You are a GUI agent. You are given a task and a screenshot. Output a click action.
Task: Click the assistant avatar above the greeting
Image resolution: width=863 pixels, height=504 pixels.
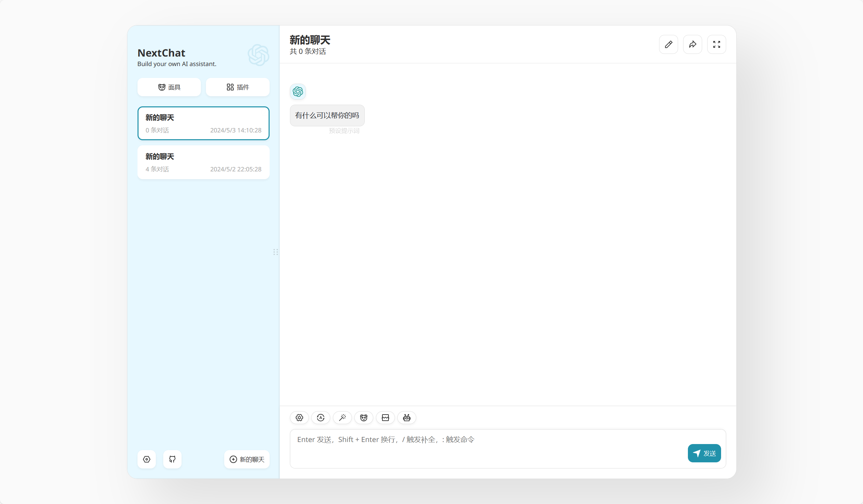pos(298,92)
